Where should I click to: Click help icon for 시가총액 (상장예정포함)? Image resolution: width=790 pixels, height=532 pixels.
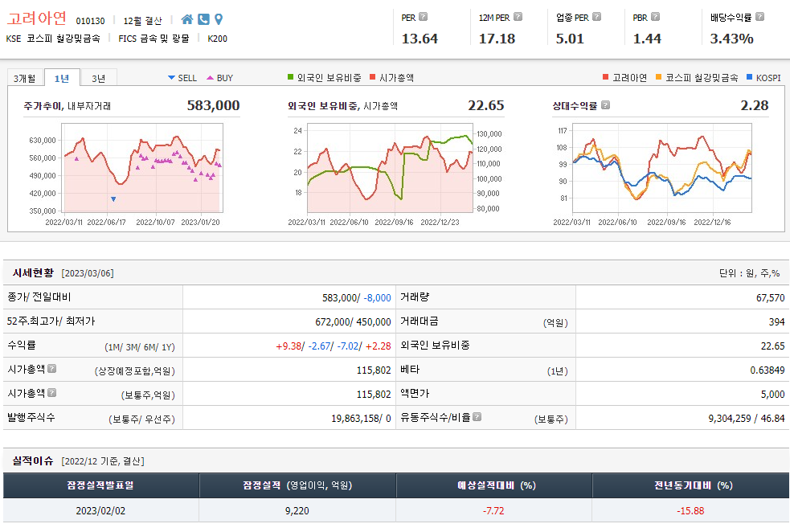click(51, 369)
